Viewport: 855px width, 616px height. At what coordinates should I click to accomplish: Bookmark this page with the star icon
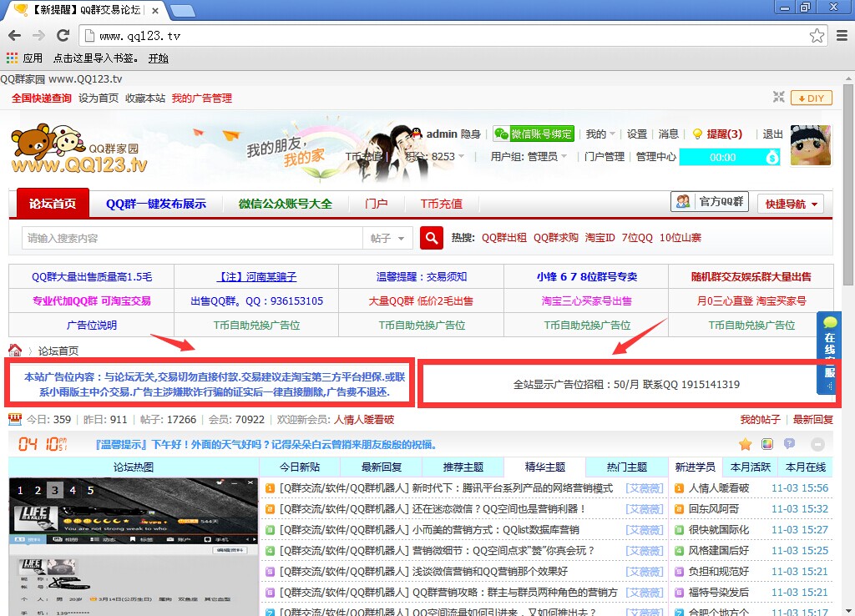coord(817,36)
